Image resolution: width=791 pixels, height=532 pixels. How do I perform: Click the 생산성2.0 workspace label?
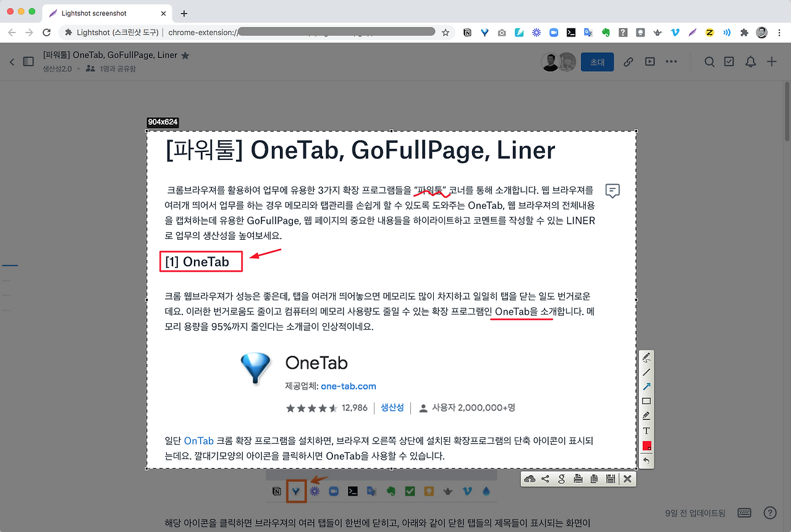[x=57, y=69]
